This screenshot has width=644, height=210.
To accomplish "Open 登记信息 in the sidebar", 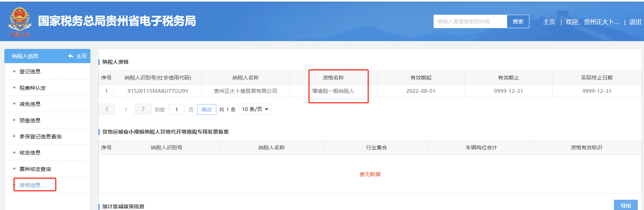I will click(30, 72).
